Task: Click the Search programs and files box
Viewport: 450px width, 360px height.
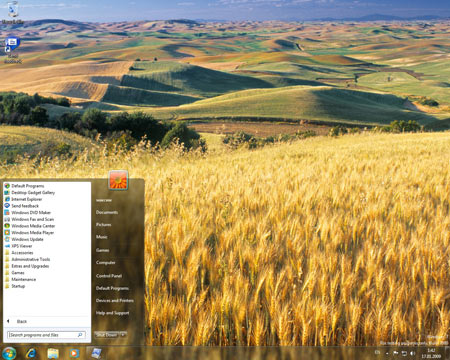Action: click(x=46, y=335)
